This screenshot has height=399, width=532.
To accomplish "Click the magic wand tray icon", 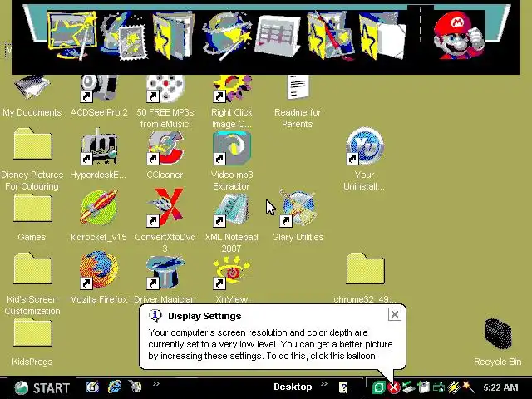I will point(469,387).
